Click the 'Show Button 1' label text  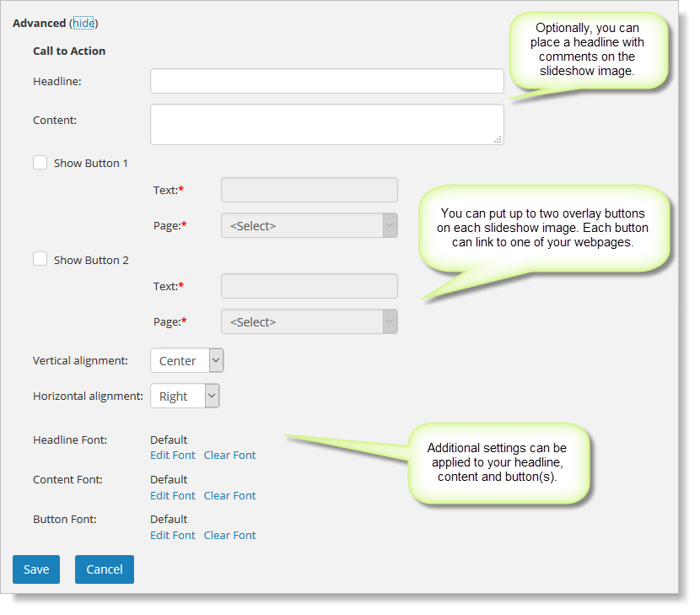coord(91,164)
